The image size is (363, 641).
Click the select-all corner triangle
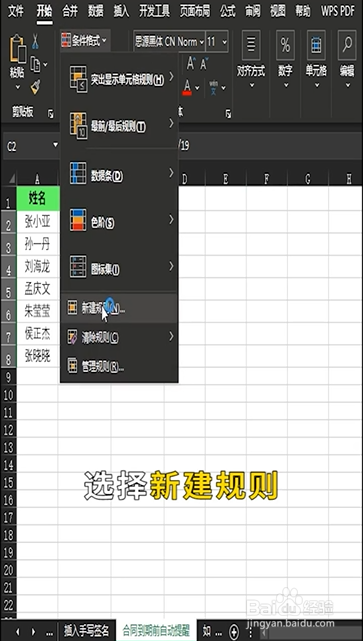click(x=11, y=179)
